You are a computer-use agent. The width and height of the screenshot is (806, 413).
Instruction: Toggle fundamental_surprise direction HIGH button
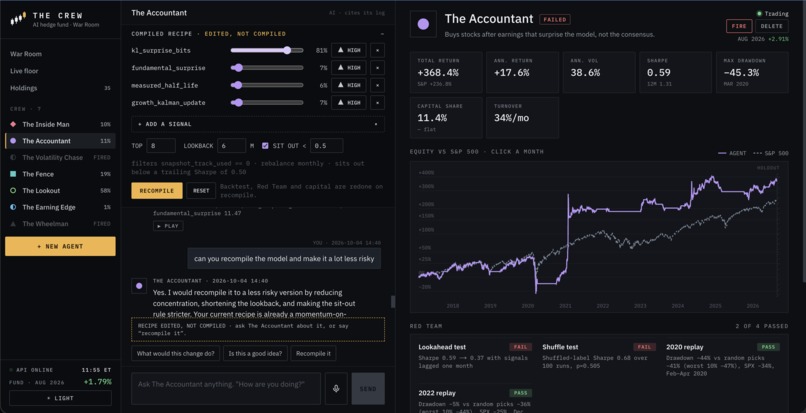[349, 68]
